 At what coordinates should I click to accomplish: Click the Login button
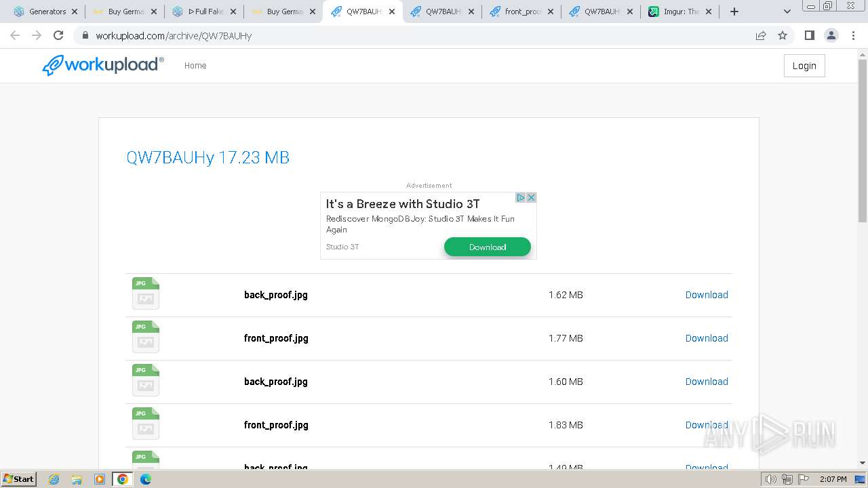pyautogui.click(x=804, y=66)
